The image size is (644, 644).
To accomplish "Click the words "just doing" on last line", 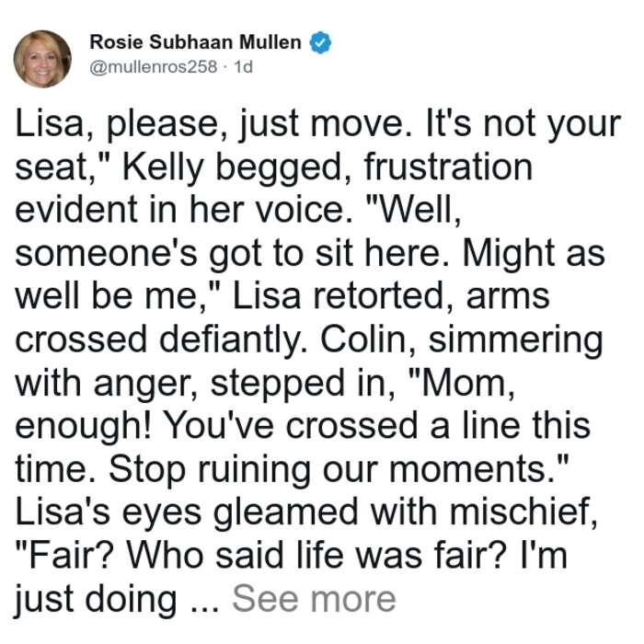I will coord(96,600).
